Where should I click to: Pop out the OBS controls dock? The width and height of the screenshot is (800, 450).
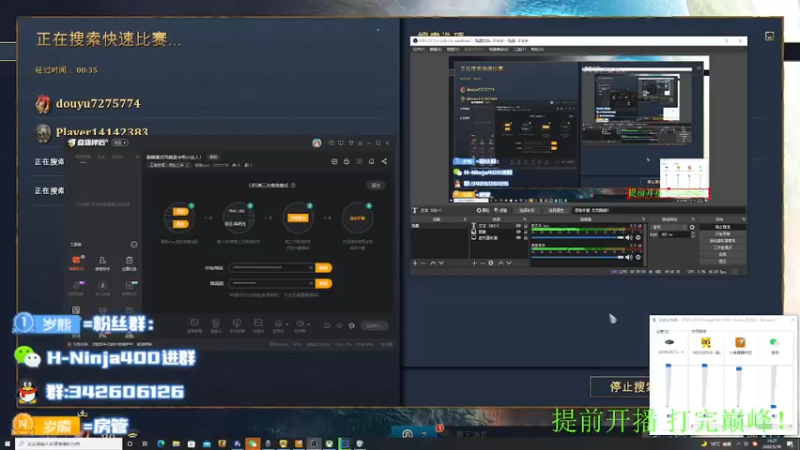point(743,219)
